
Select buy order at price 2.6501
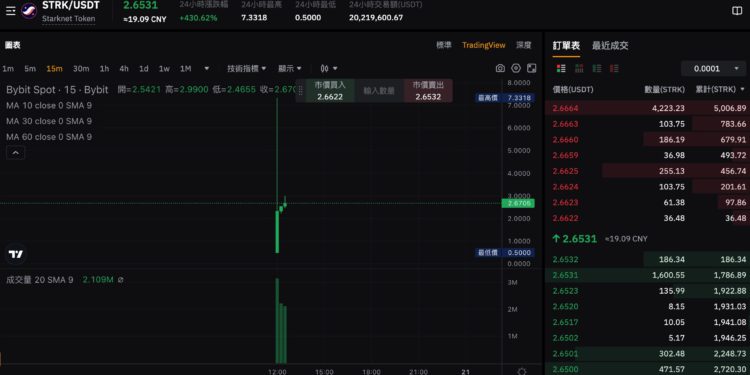click(x=648, y=353)
